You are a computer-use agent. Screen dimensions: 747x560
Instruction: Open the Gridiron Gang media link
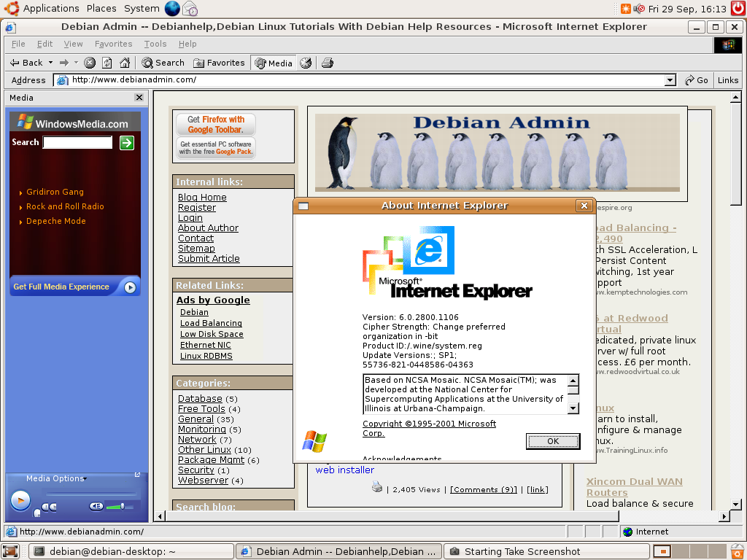pyautogui.click(x=55, y=192)
